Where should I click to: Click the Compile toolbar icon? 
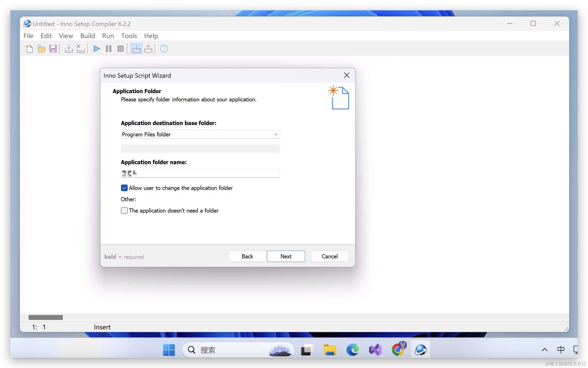click(x=68, y=49)
